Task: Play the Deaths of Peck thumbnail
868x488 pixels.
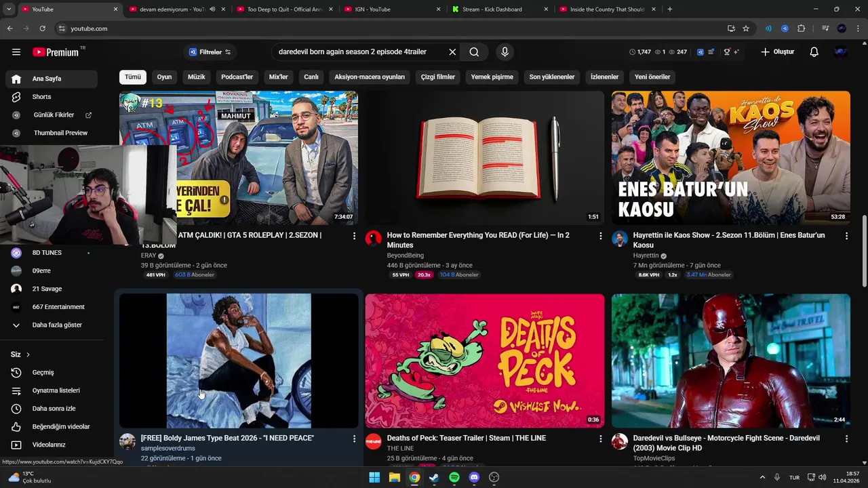Action: click(484, 361)
